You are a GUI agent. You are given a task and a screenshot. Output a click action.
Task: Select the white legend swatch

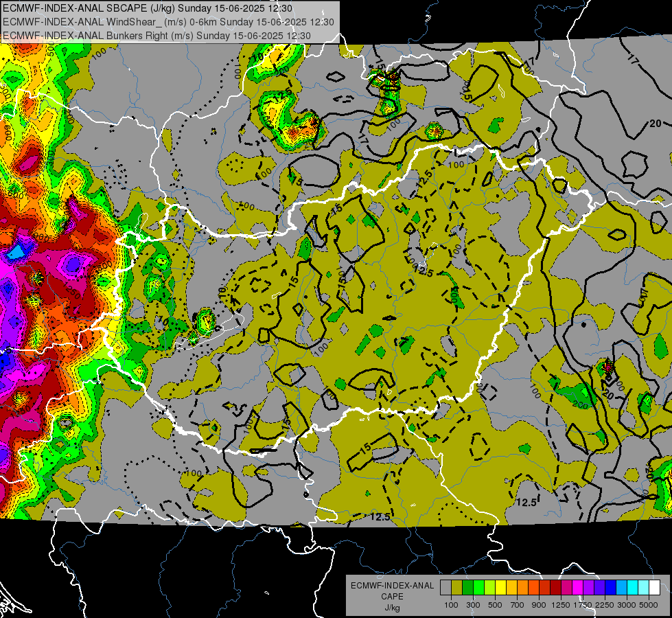coord(654,588)
